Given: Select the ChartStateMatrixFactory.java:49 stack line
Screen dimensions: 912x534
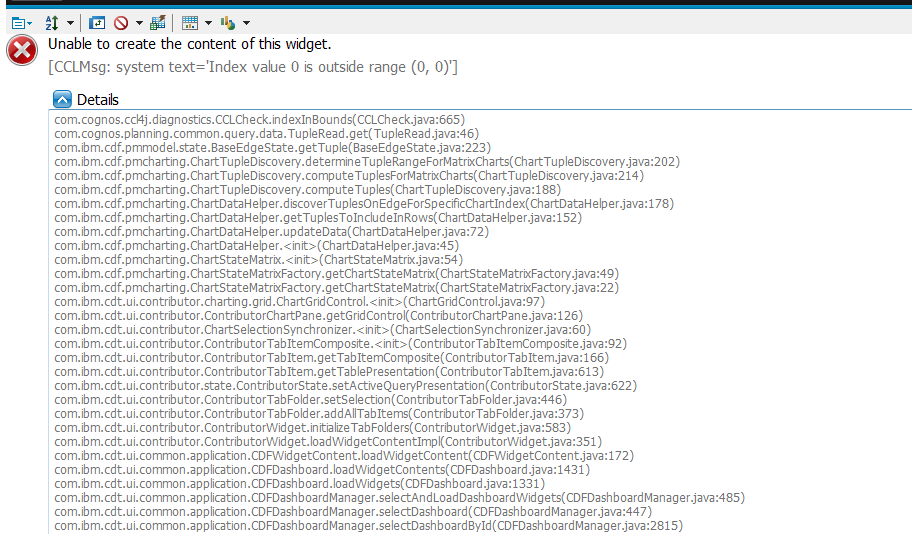Looking at the screenshot, I should [x=337, y=273].
